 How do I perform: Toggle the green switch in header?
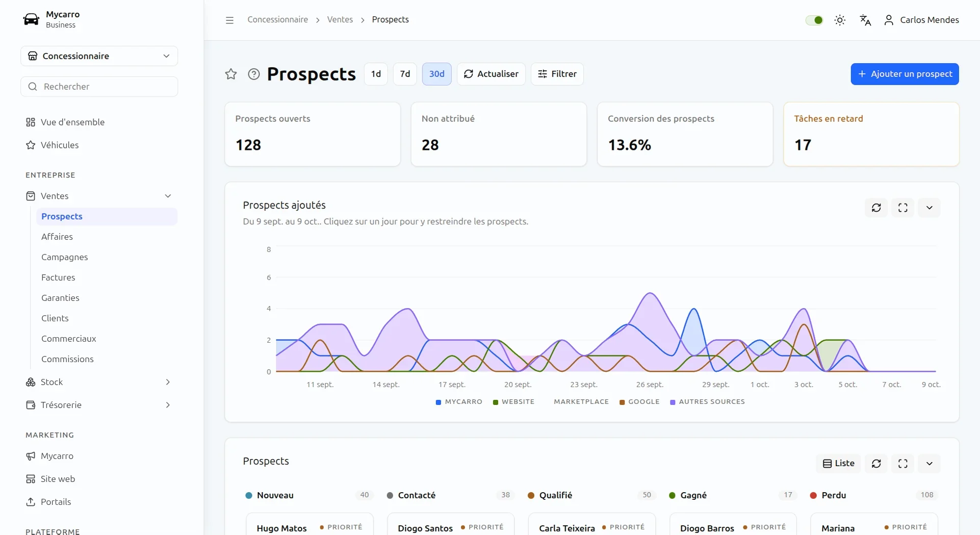(x=814, y=20)
